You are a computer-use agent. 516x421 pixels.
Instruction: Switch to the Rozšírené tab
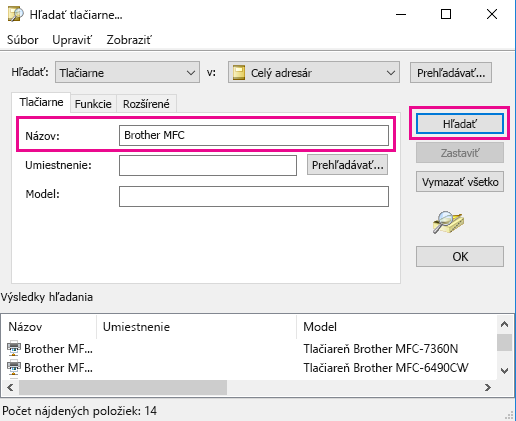pyautogui.click(x=146, y=104)
